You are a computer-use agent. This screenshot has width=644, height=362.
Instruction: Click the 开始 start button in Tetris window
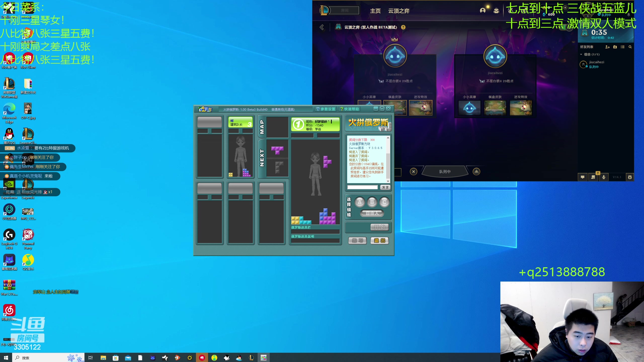pos(380,227)
